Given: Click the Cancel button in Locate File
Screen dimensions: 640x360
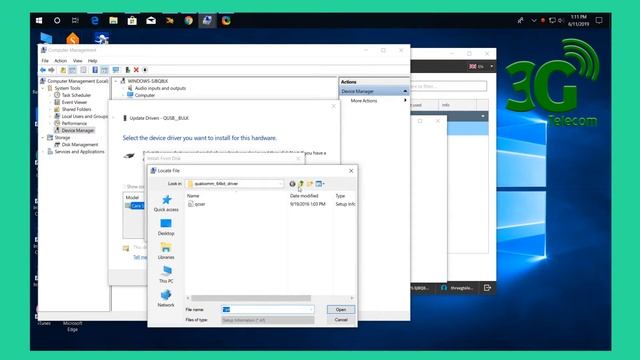Looking at the screenshot, I should point(341,320).
